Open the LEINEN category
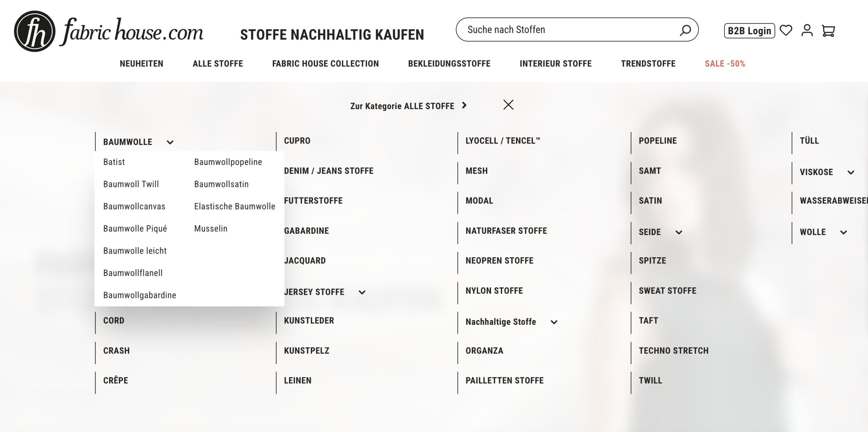This screenshot has height=432, width=868. 298,380
